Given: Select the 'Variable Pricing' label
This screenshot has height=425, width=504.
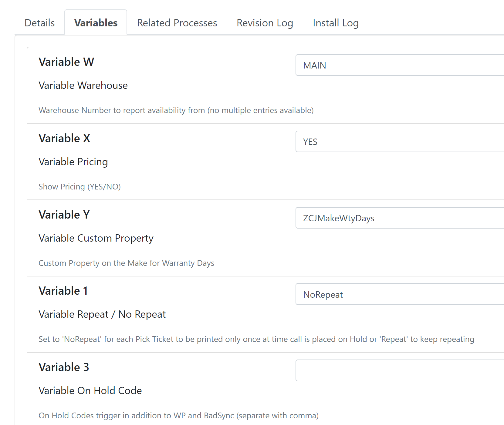Looking at the screenshot, I should click(73, 162).
